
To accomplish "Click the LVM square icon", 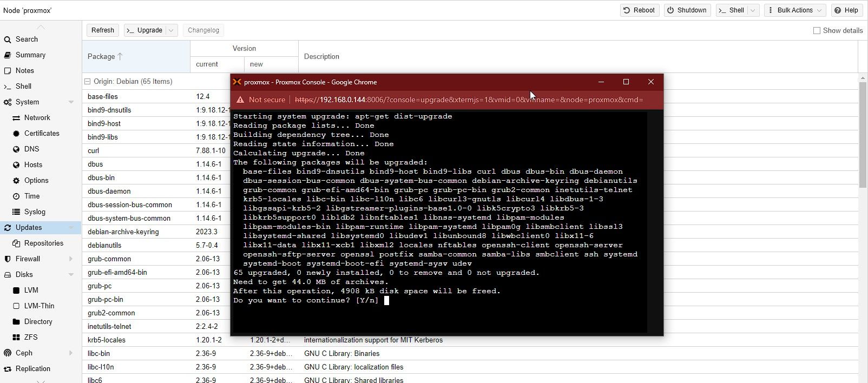I will click(x=16, y=290).
